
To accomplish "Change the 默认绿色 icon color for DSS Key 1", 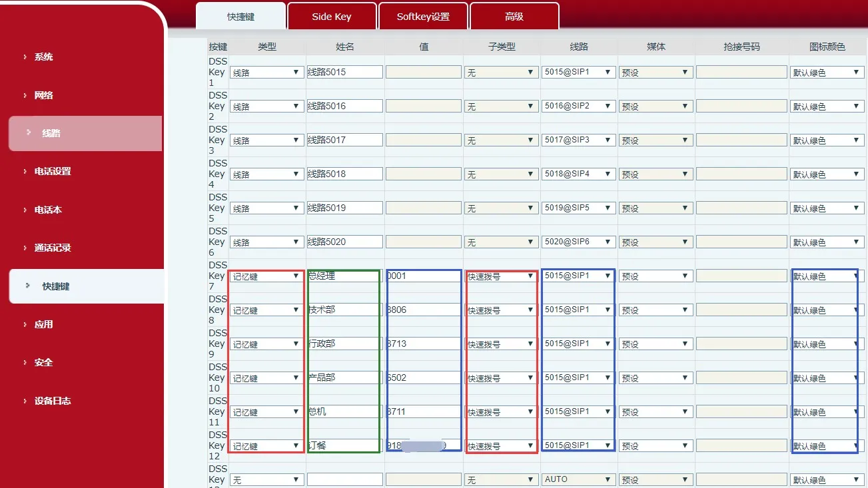I will (827, 71).
